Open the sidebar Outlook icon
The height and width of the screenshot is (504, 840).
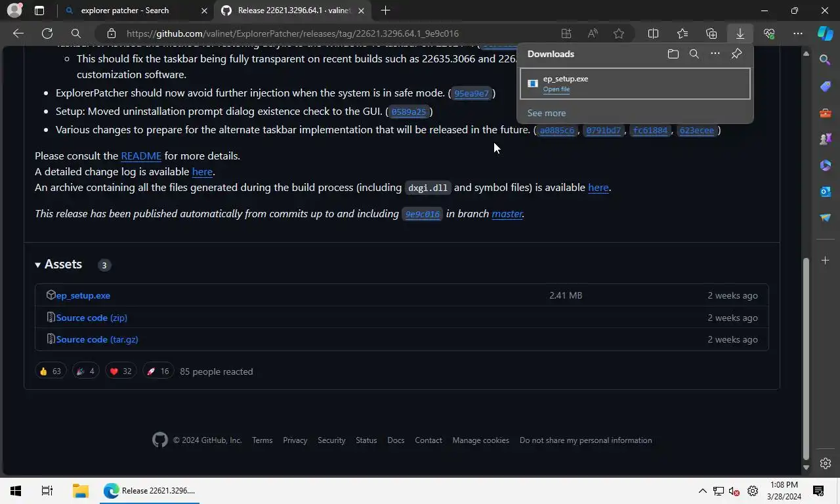[826, 192]
